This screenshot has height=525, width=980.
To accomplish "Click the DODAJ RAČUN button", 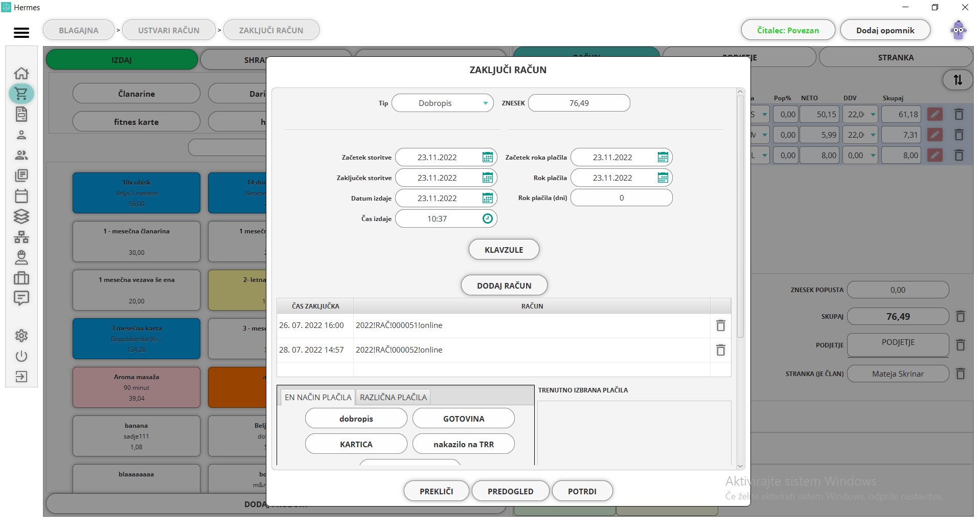I will click(x=504, y=286).
